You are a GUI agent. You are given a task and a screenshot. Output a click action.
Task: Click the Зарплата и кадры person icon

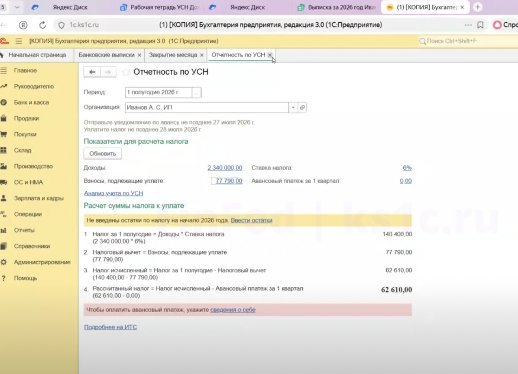pos(3,198)
